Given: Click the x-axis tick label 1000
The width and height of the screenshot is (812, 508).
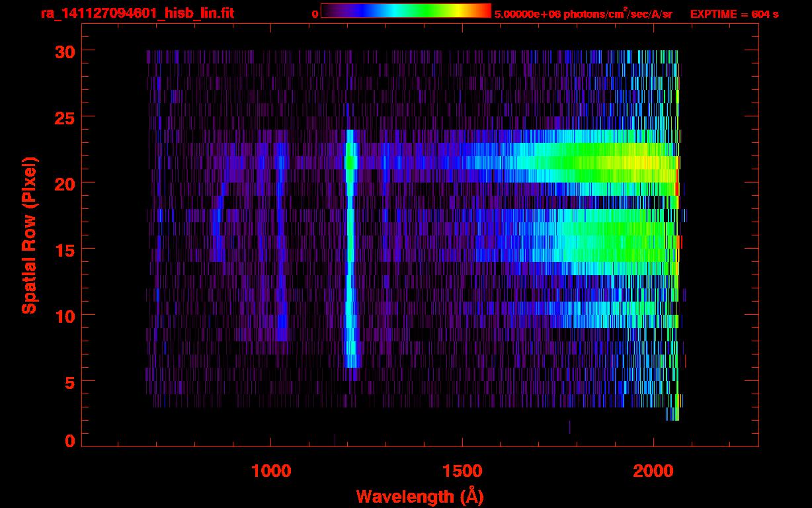Looking at the screenshot, I should click(x=271, y=471).
